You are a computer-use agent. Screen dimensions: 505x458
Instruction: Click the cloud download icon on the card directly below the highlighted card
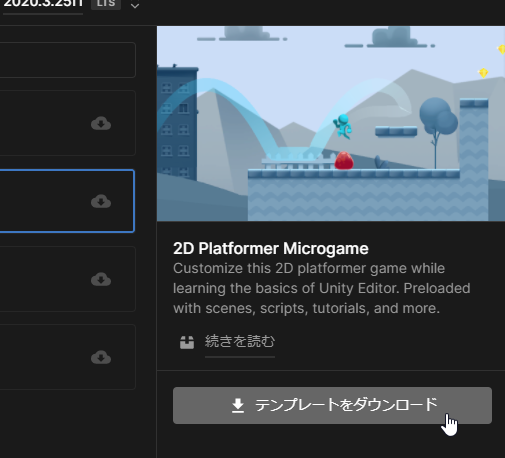[101, 279]
